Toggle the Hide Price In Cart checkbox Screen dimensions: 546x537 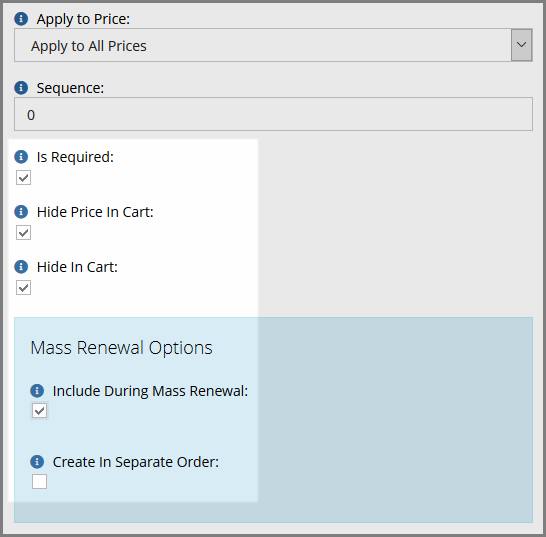23,233
